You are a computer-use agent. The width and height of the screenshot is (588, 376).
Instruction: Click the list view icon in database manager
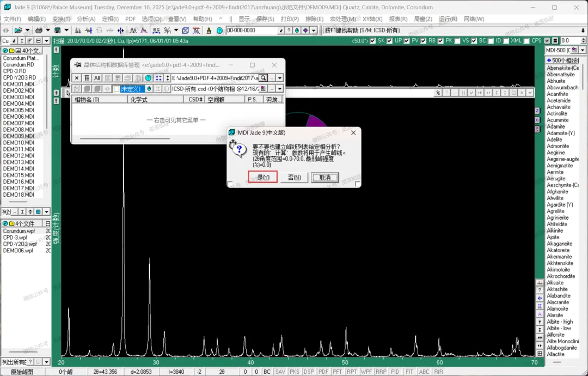[87, 78]
